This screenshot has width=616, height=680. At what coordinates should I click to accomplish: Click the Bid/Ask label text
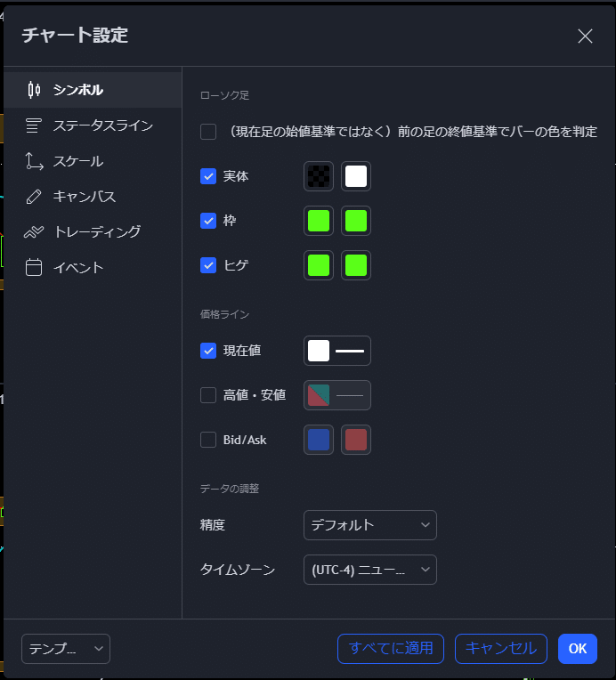point(245,440)
